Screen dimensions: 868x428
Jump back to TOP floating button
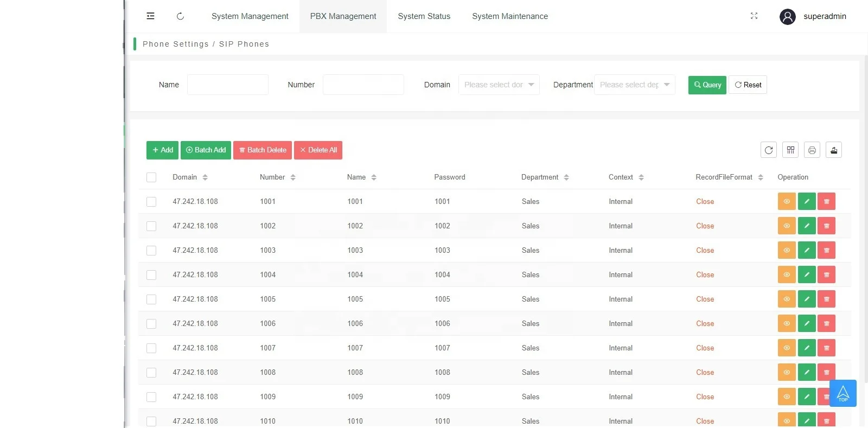[843, 393]
